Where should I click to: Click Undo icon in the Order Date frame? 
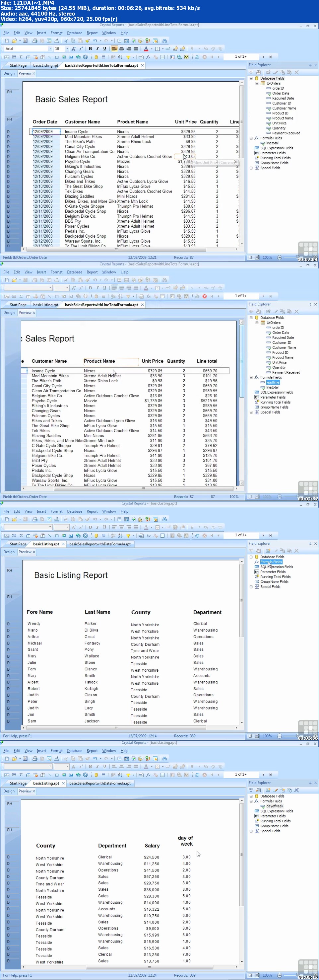click(95, 41)
